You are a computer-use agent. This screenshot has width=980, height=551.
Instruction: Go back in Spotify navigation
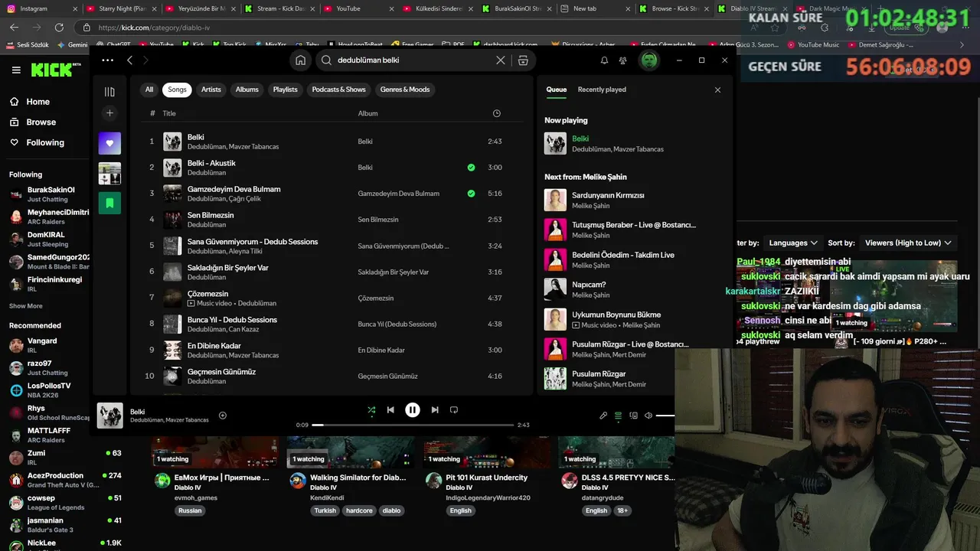129,60
